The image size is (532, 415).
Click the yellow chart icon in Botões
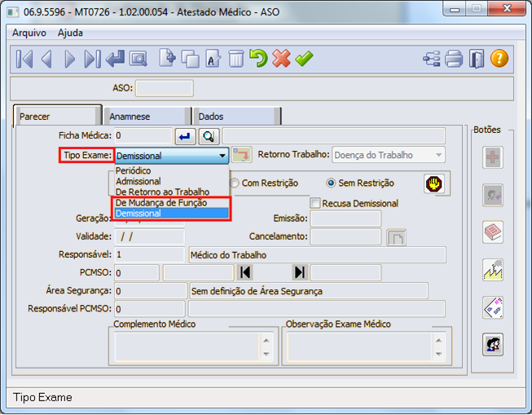493,270
